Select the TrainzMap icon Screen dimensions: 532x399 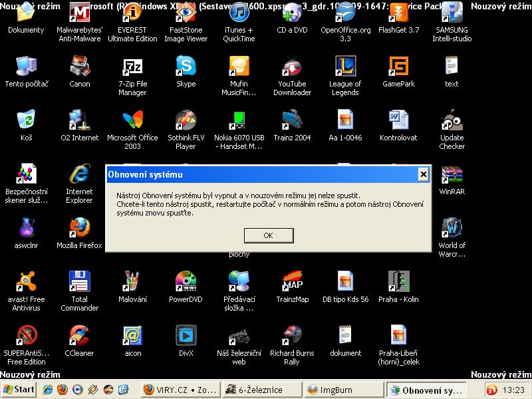292,281
